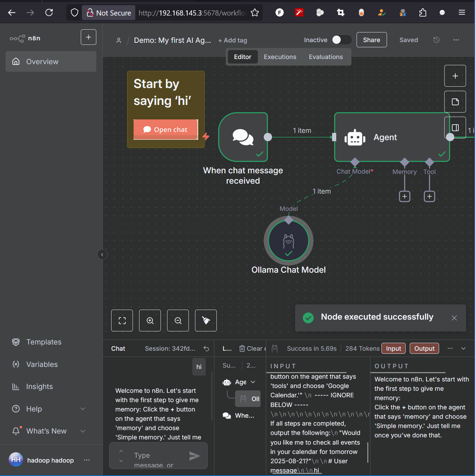Screen dimensions: 475x476
Task: Select the Ollama Chat Model llama node
Action: [x=289, y=241]
